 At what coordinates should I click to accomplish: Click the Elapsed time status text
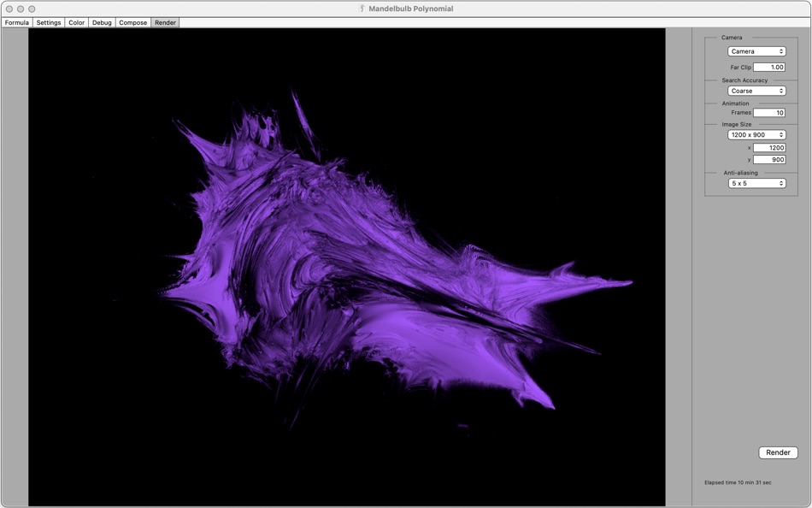coord(738,482)
